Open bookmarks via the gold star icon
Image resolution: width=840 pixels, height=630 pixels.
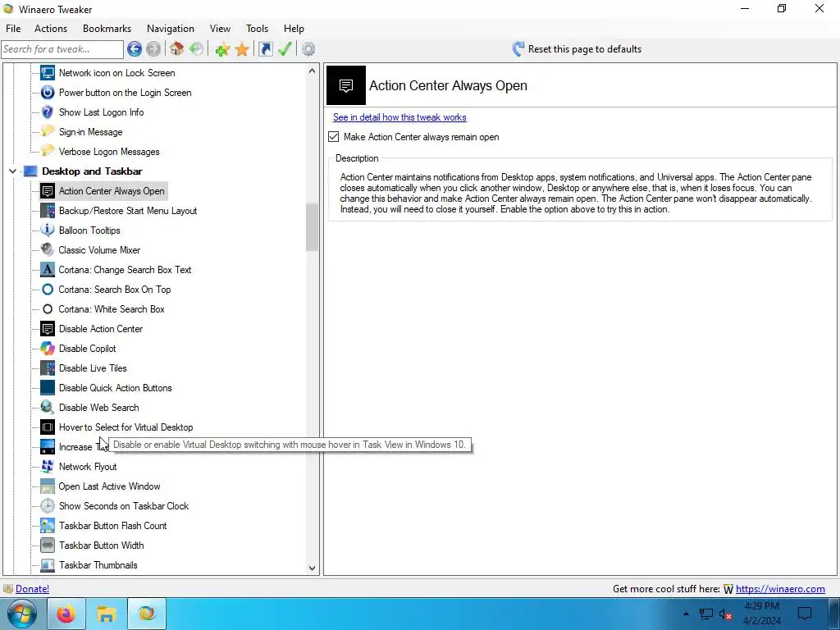pyautogui.click(x=242, y=49)
